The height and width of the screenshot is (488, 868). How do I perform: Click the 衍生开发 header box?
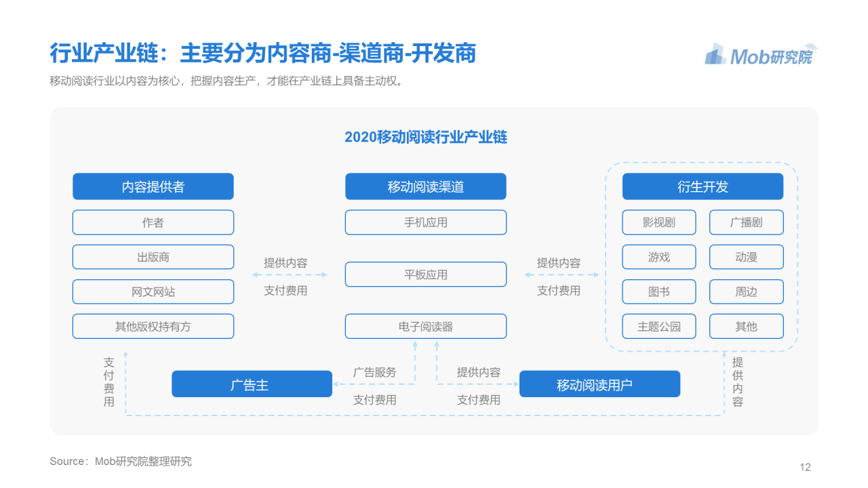point(703,186)
